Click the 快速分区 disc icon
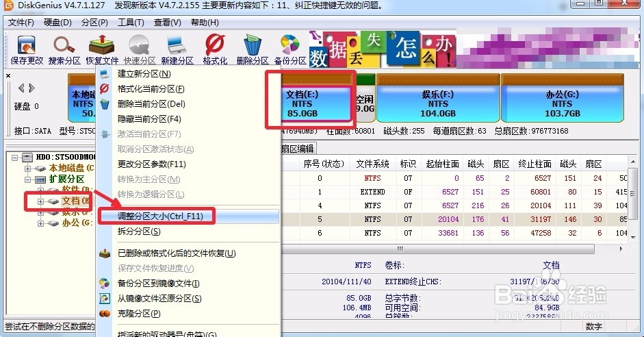Viewport: 644px width, 337px height. (140, 50)
